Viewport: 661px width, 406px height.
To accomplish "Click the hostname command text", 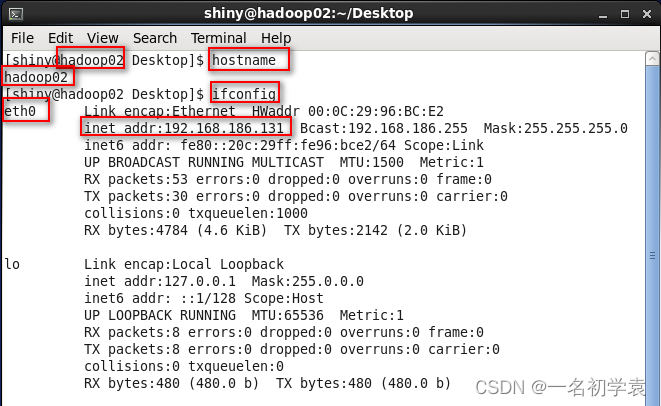I will click(x=250, y=60).
